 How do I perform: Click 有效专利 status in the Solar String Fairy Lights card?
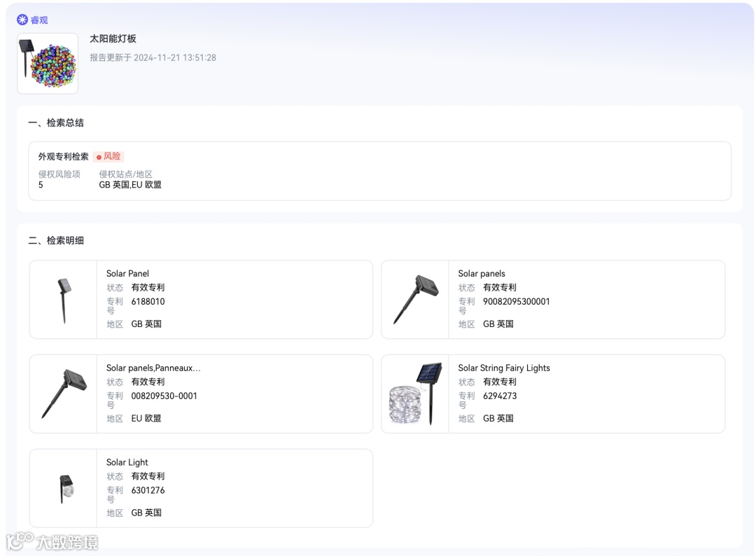500,382
